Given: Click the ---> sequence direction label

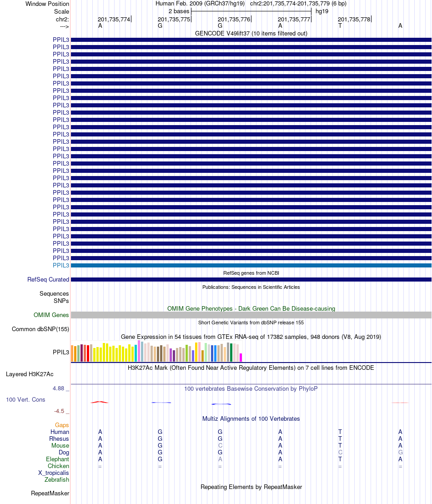Looking at the screenshot, I should 64,26.
